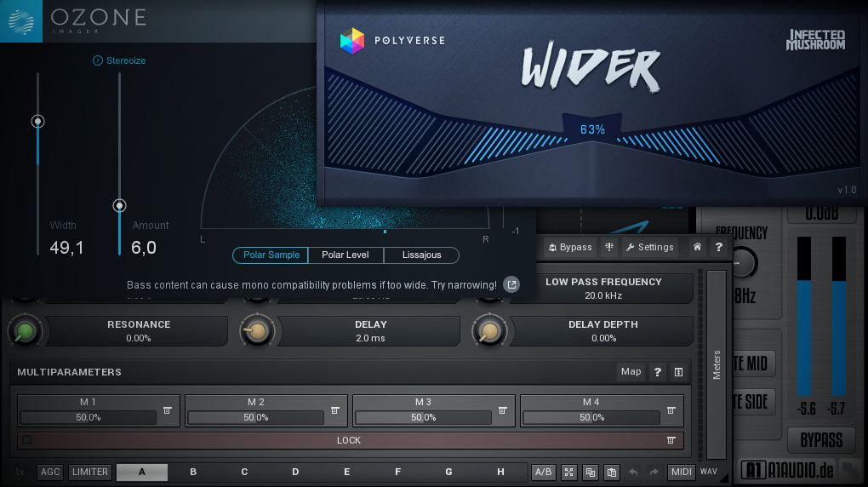Click the Delay Depth 0.00% field
This screenshot has width=868, height=487.
point(602,331)
